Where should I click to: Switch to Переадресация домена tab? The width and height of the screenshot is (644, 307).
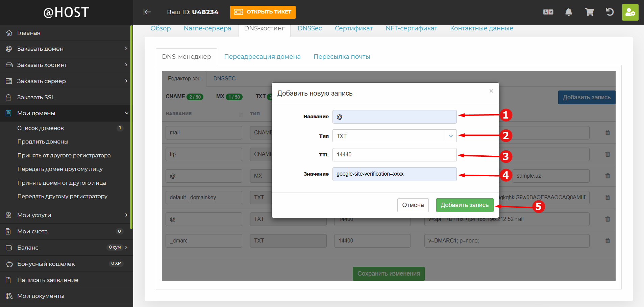262,57
